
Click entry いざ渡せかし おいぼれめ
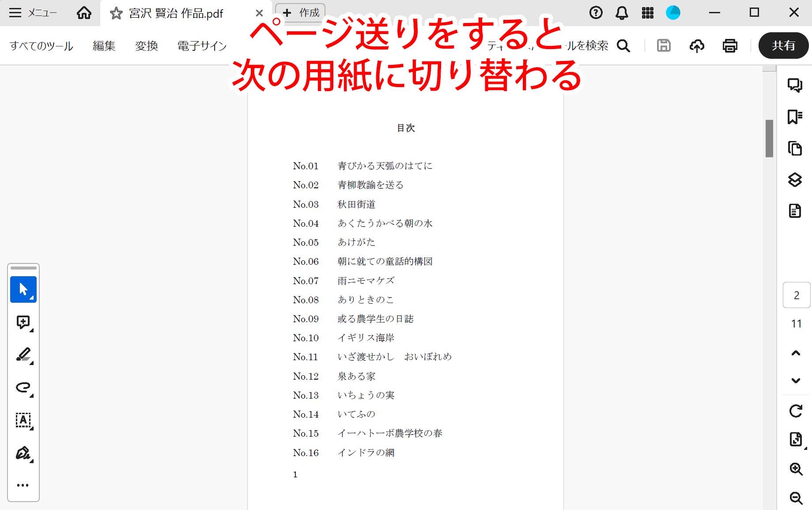(395, 357)
